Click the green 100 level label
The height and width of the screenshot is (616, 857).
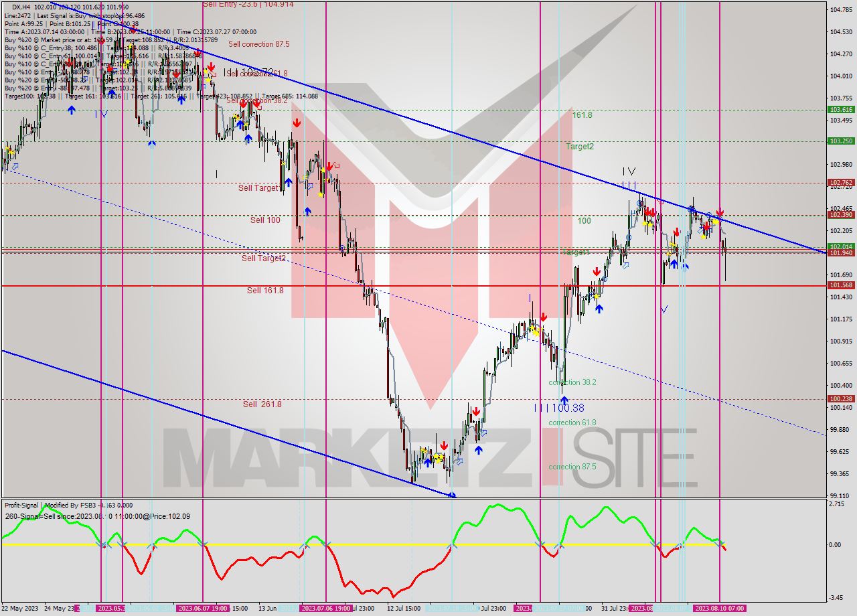point(585,220)
